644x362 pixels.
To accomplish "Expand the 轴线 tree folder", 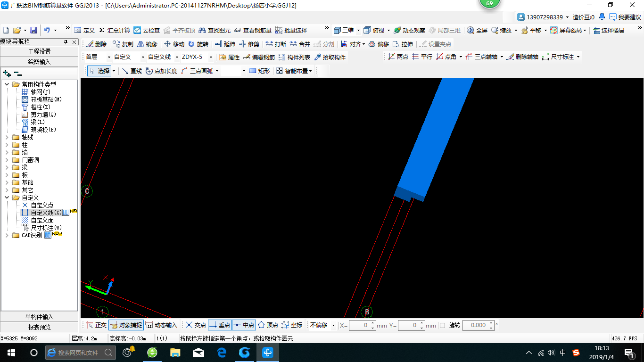I will point(7,137).
